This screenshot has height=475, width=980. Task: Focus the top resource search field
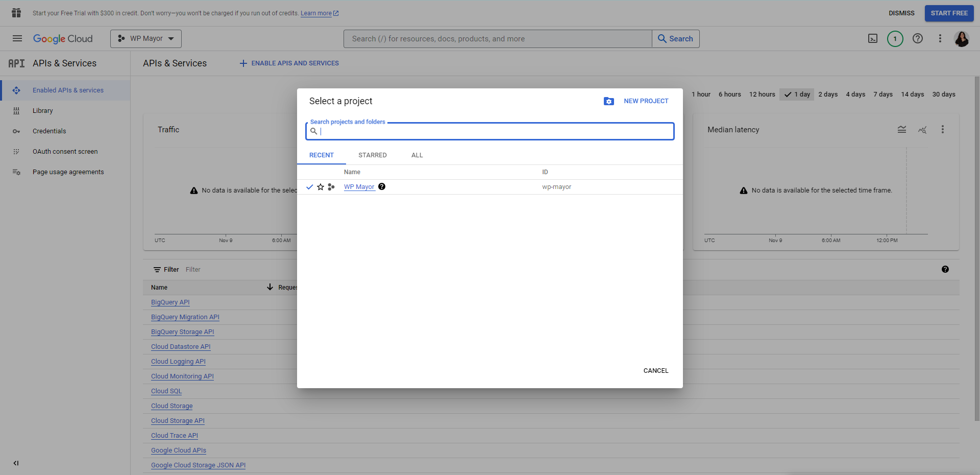pyautogui.click(x=498, y=39)
